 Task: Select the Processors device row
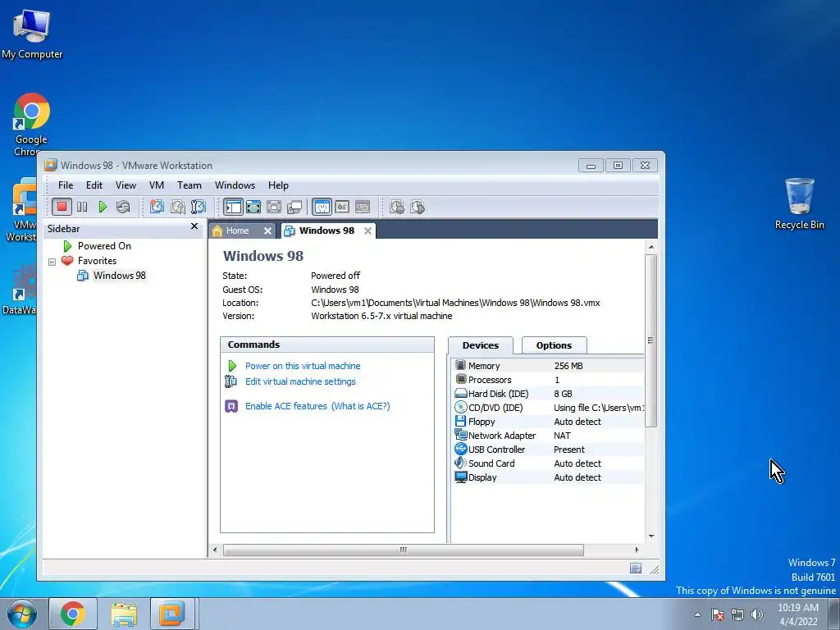click(x=547, y=380)
